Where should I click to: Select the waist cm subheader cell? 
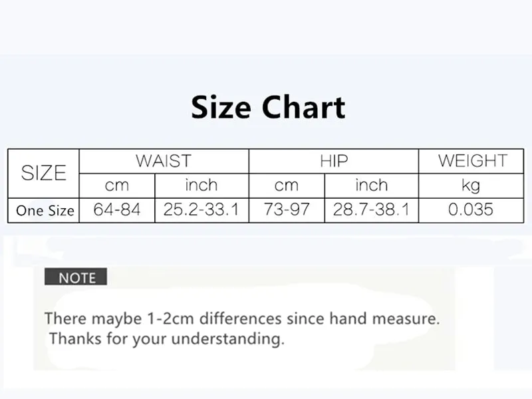point(117,186)
